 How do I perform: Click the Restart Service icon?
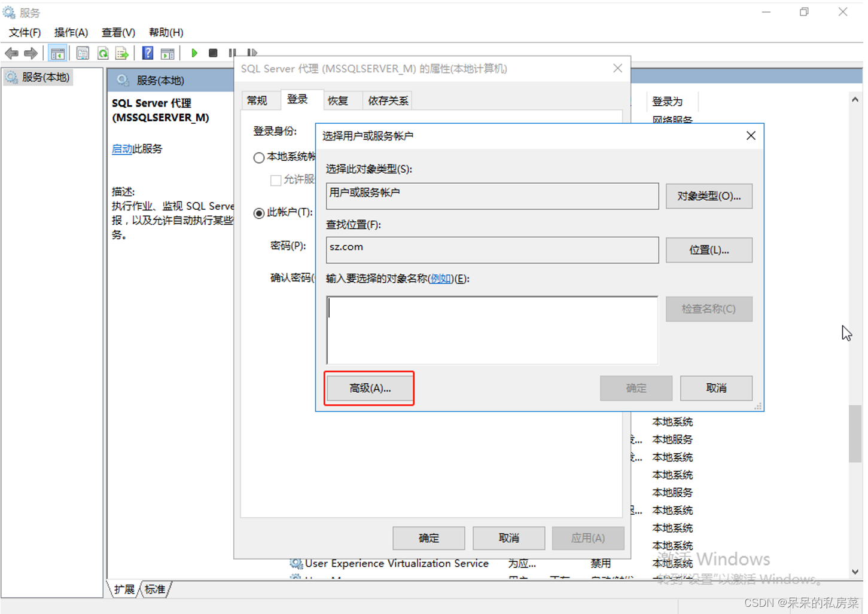(x=252, y=53)
